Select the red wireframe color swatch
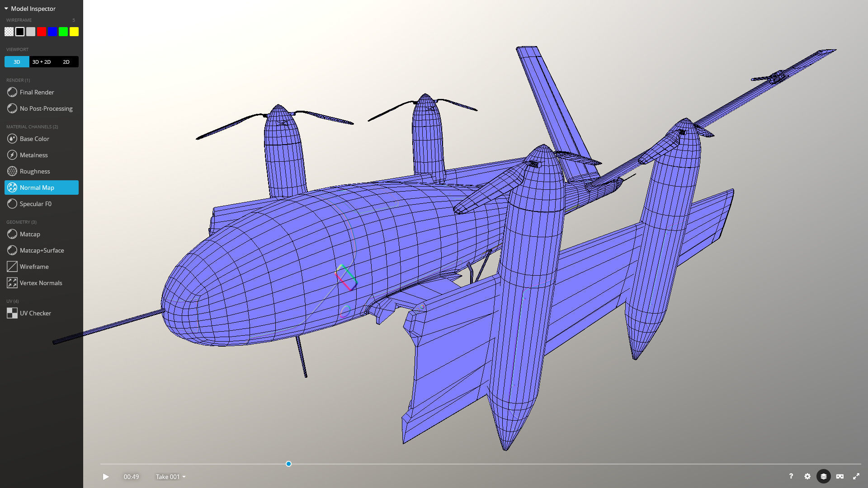 coord(42,32)
